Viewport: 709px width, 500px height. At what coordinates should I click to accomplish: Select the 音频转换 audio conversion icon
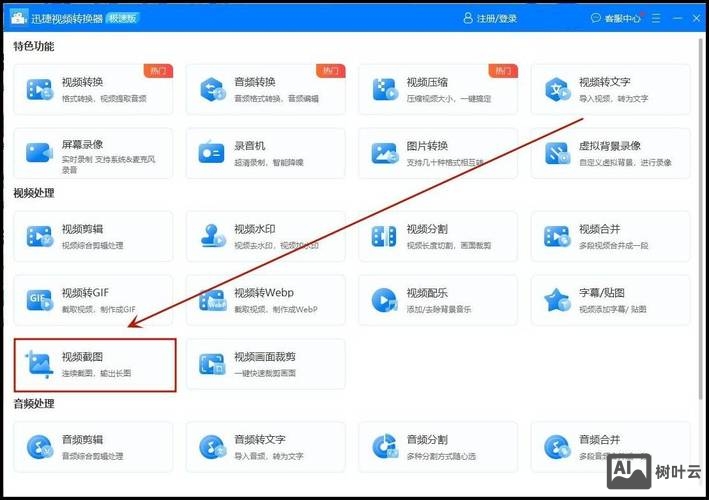point(213,90)
